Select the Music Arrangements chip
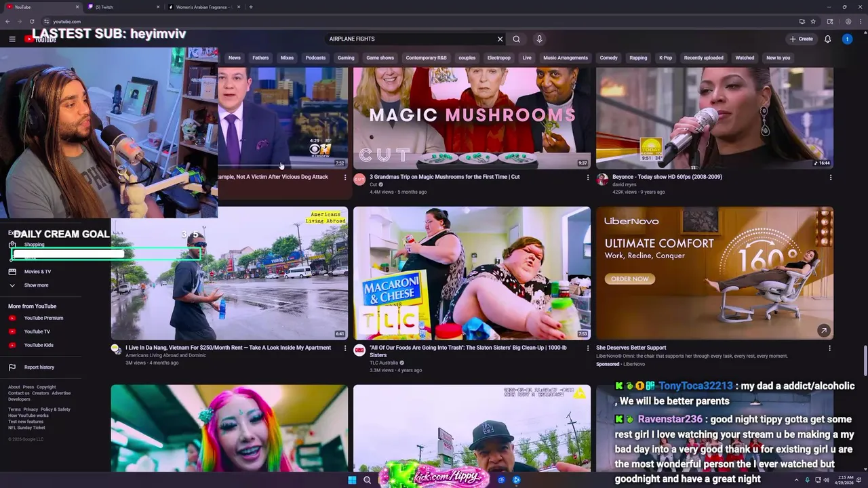The width and height of the screenshot is (868, 488). [566, 58]
